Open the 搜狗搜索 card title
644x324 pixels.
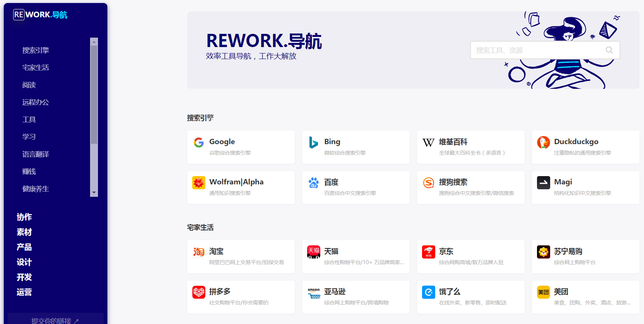click(453, 182)
